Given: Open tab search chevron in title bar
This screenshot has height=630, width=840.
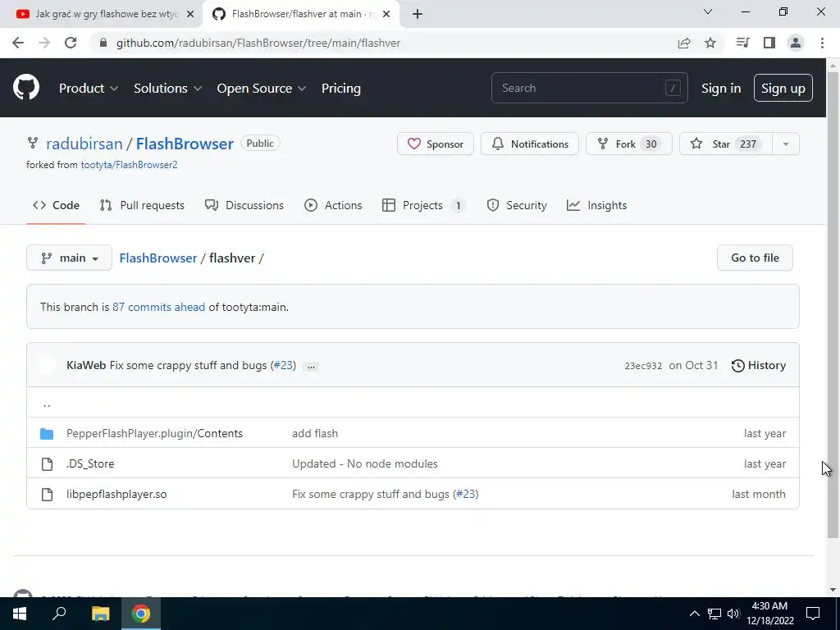Looking at the screenshot, I should [x=708, y=11].
